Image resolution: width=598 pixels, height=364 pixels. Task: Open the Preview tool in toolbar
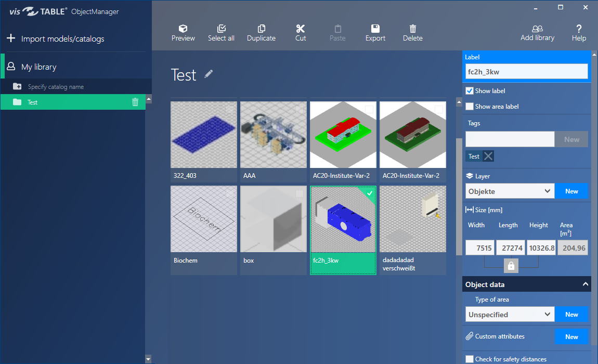183,31
